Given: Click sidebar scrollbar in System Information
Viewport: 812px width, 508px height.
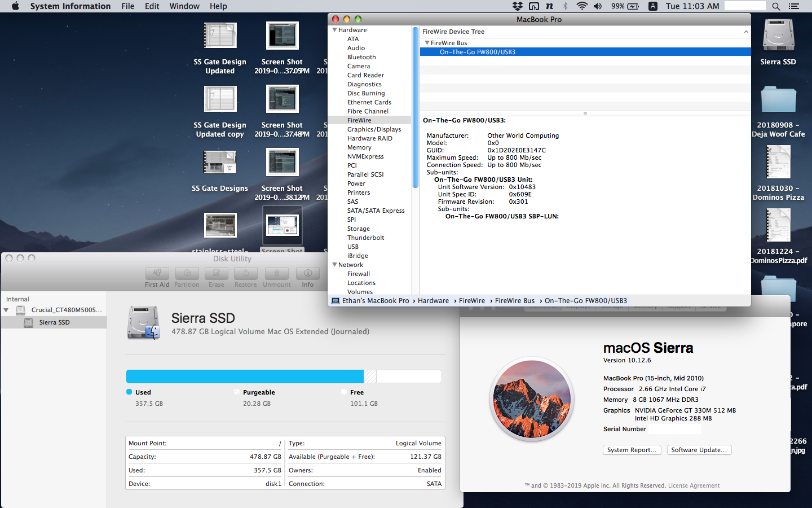Looking at the screenshot, I should [416, 107].
